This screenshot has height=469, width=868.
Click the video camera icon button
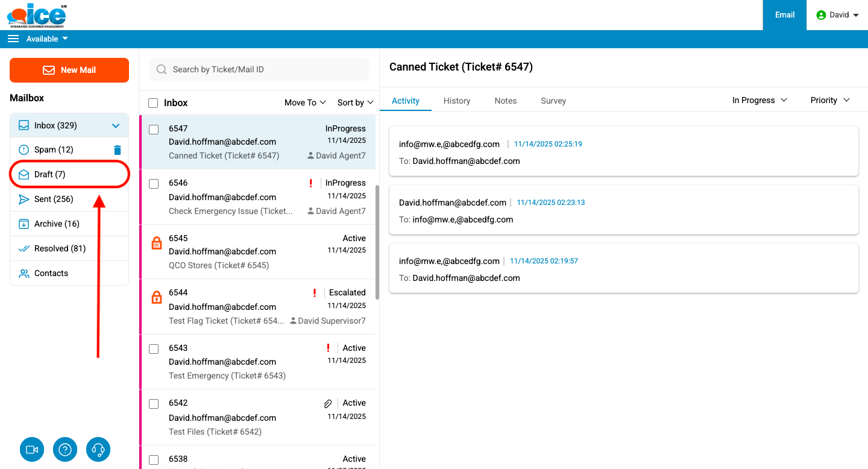(32, 450)
